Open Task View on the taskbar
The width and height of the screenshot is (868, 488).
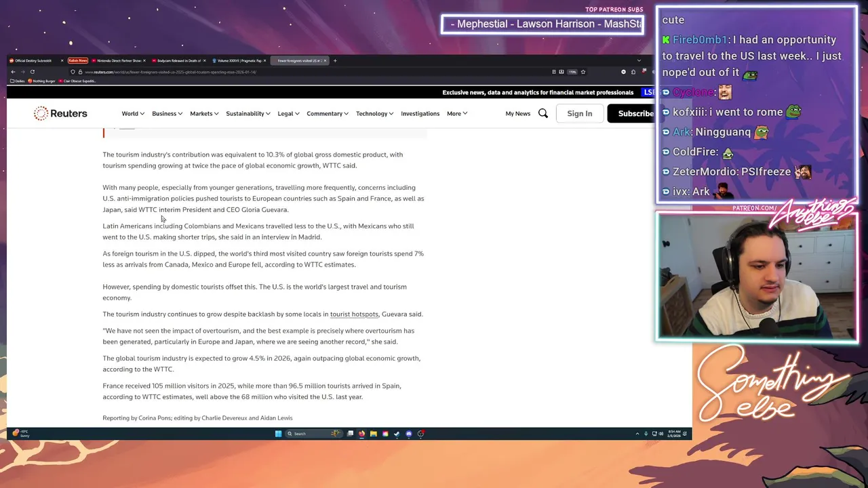click(350, 434)
